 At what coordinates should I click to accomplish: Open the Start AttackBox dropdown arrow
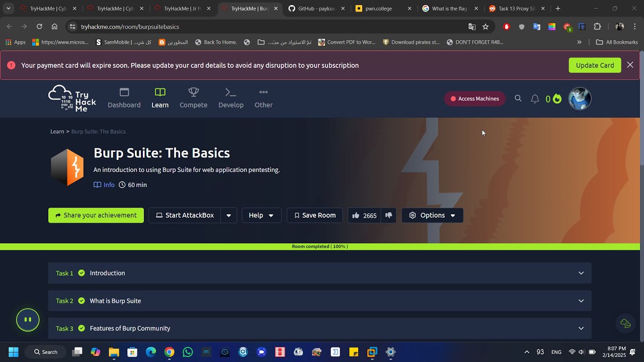pos(228,215)
